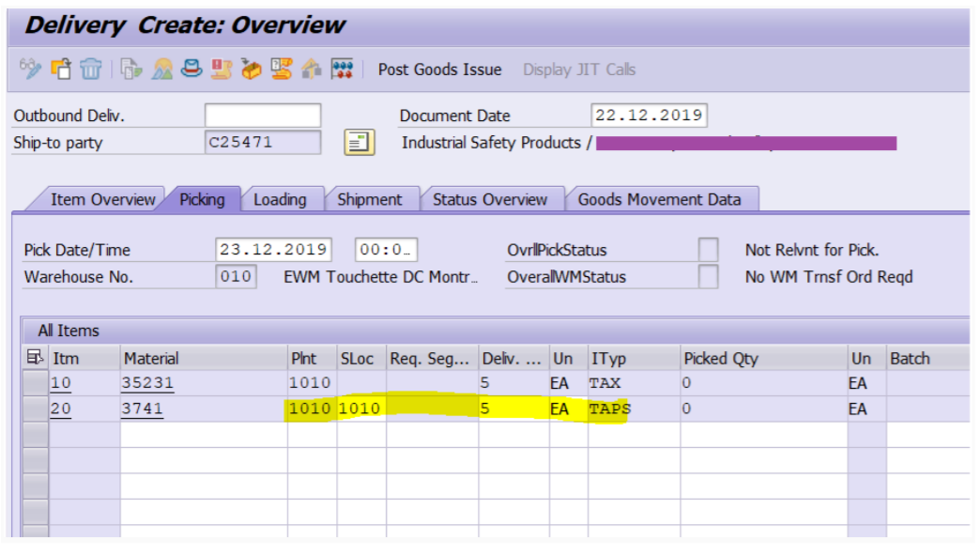Open the Goods Movement Data tab
This screenshot has height=555, width=980.
click(x=659, y=199)
